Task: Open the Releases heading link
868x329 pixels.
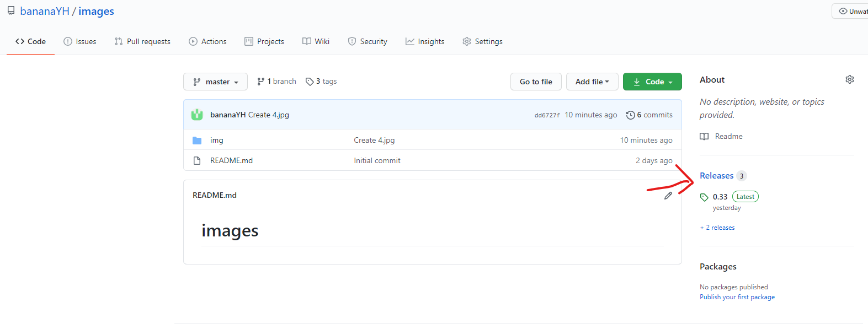Action: [x=717, y=176]
